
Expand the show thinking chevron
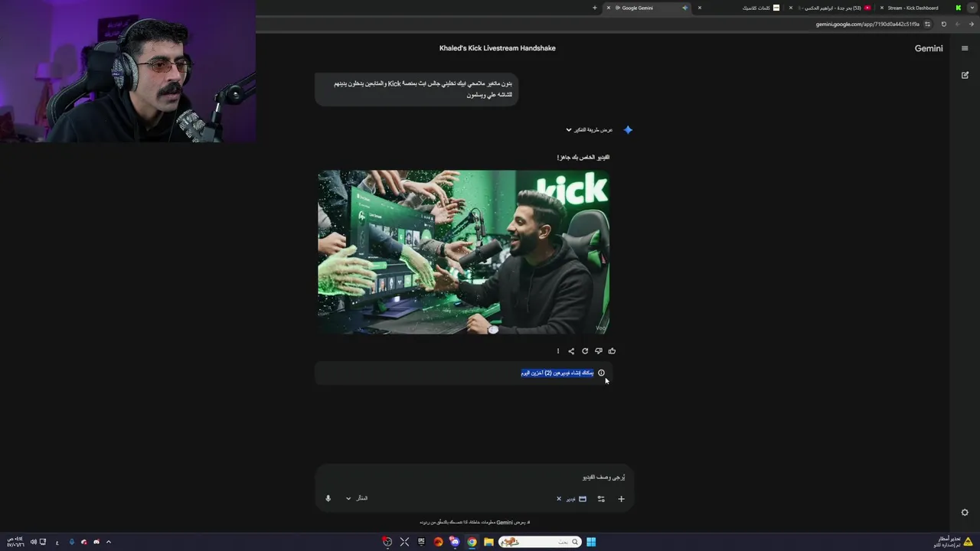click(x=569, y=130)
